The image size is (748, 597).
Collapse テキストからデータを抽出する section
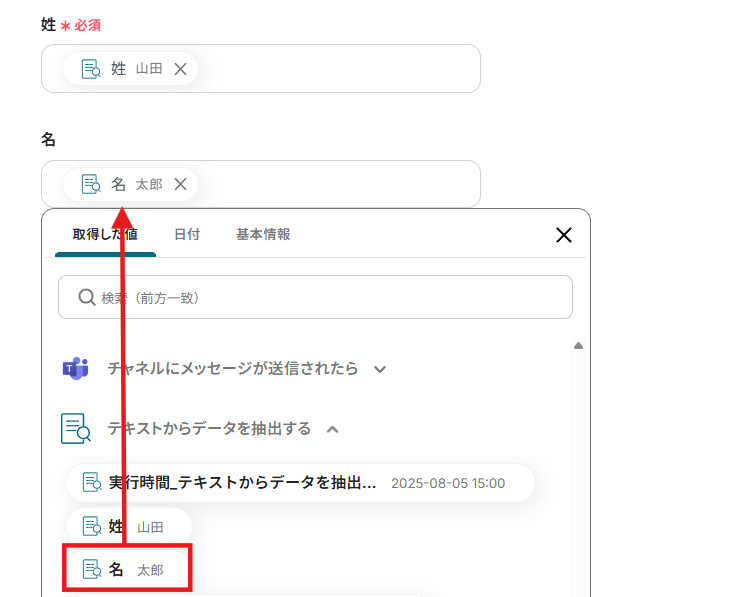332,429
